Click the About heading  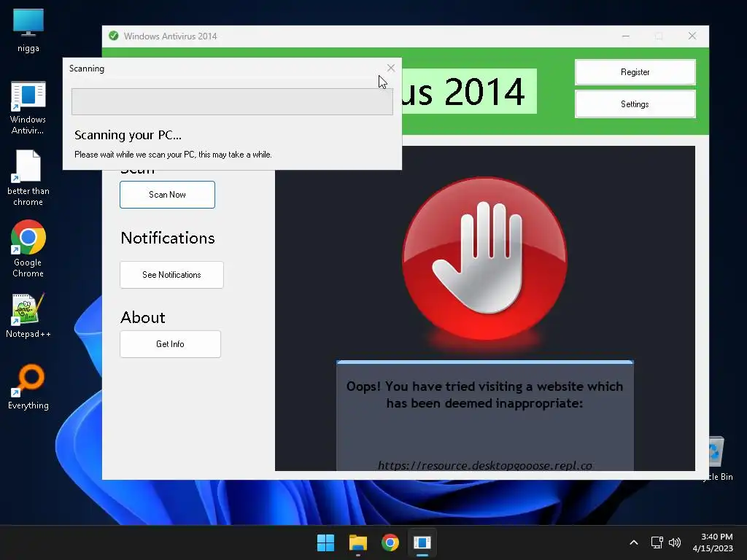click(x=143, y=317)
